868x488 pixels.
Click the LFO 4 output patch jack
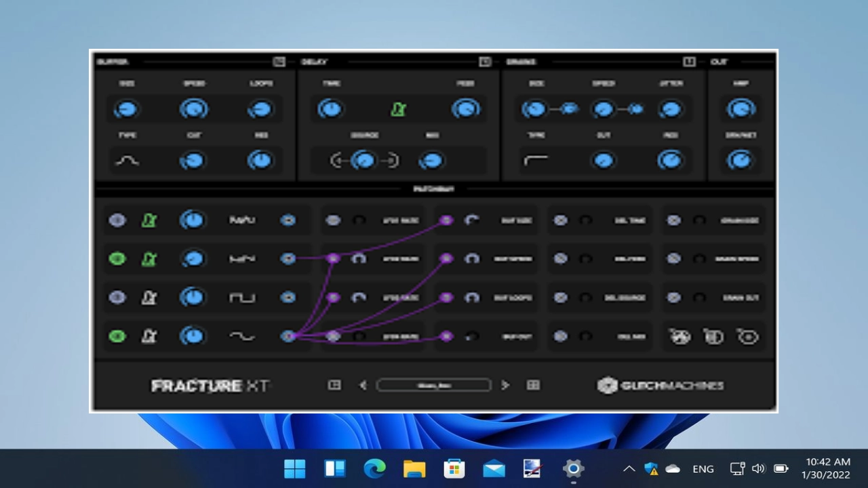(288, 336)
